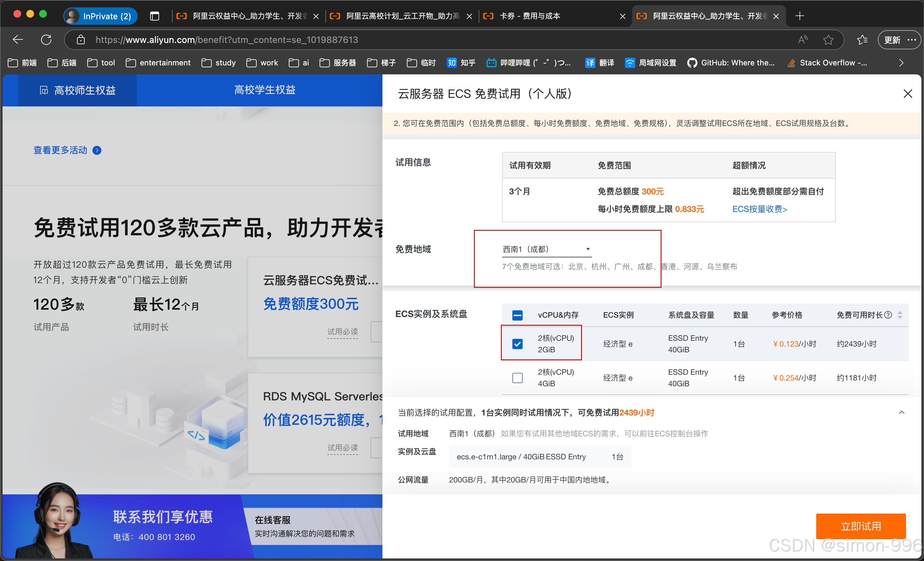The image size is (924, 561).
Task: Open the 服务器 bookmark folder
Action: [338, 63]
